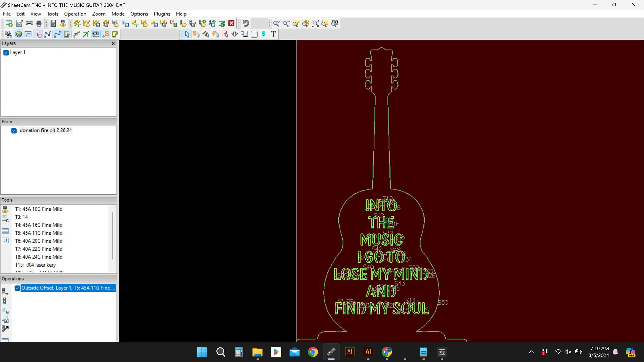Select the Insert Text tool
The height and width of the screenshot is (362, 644).
[x=273, y=34]
